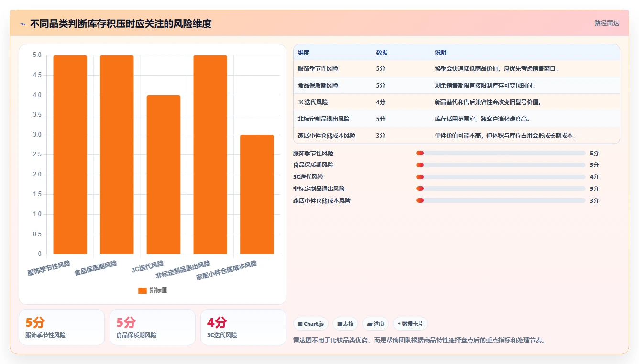The image size is (639, 364).
Task: Click the title 不同品类判断库存积压时应关注的风险维度
Action: (121, 23)
